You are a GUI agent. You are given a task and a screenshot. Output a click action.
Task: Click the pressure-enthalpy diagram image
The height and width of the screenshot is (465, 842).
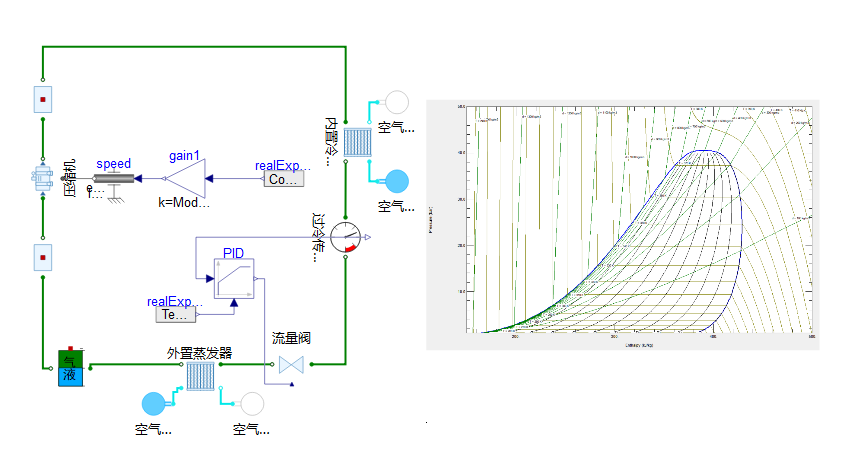[x=622, y=224]
